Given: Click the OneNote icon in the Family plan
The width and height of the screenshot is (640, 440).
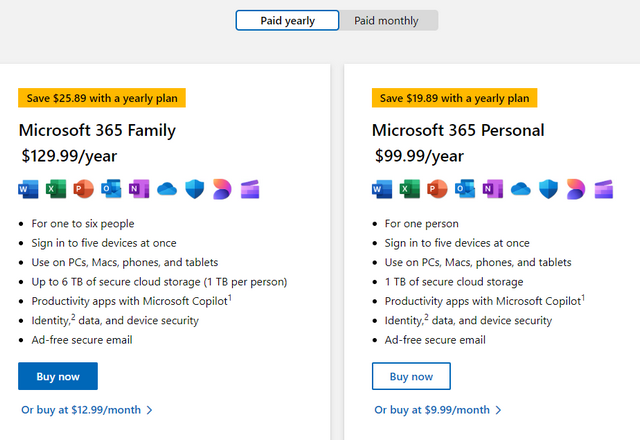Looking at the screenshot, I should [x=139, y=189].
